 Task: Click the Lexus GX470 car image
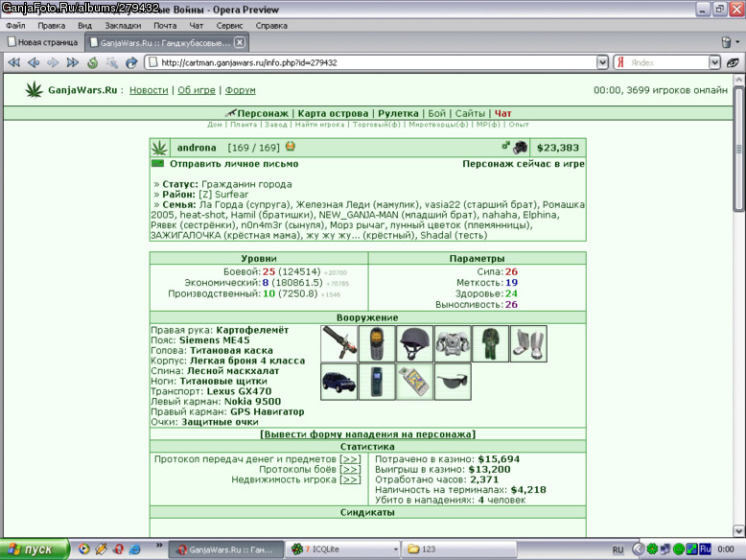click(x=338, y=382)
